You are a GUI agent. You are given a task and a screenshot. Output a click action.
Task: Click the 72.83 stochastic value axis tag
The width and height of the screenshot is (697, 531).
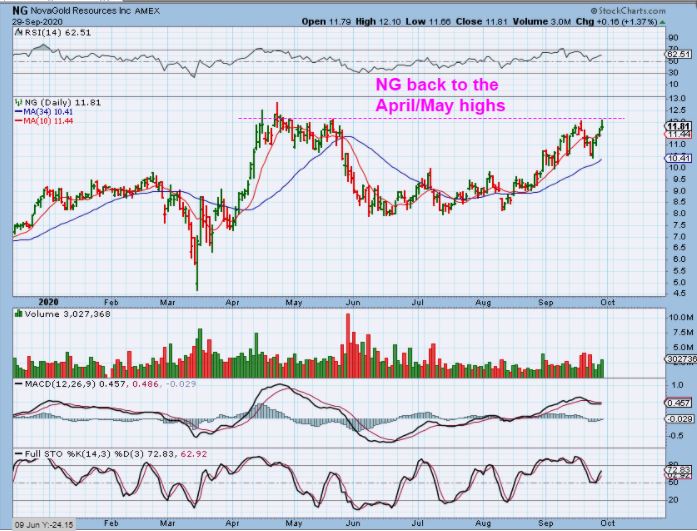point(678,469)
